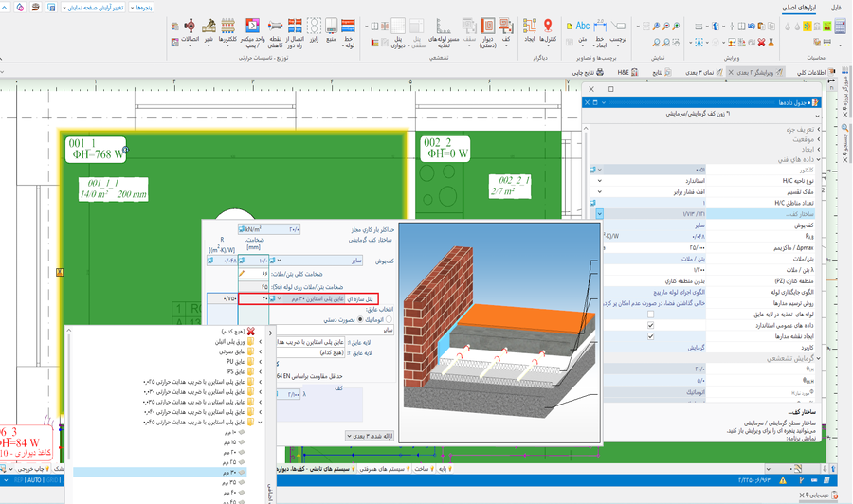Uncheck the ایجاد نقشه مدارها checkbox
The height and width of the screenshot is (504, 853).
[x=650, y=336]
